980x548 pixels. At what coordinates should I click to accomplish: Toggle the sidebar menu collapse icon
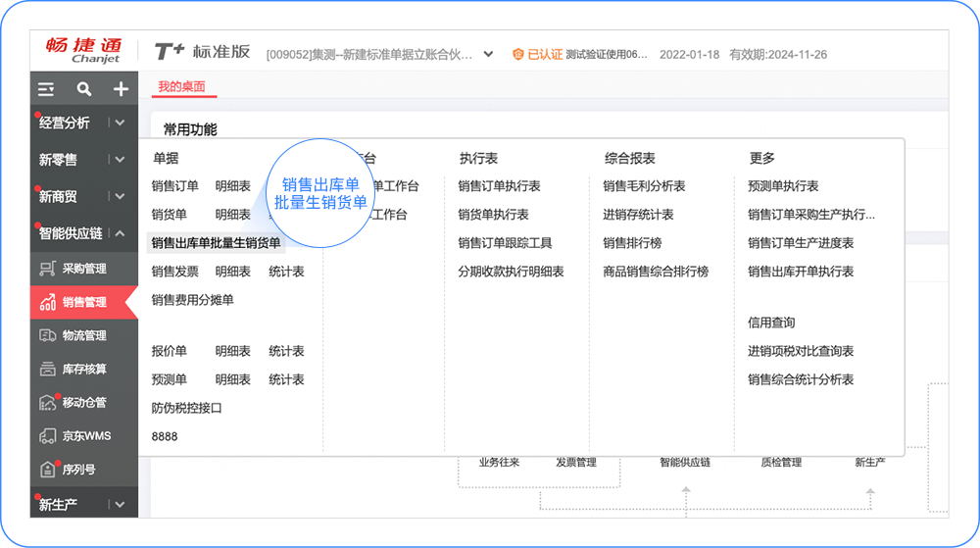point(46,89)
